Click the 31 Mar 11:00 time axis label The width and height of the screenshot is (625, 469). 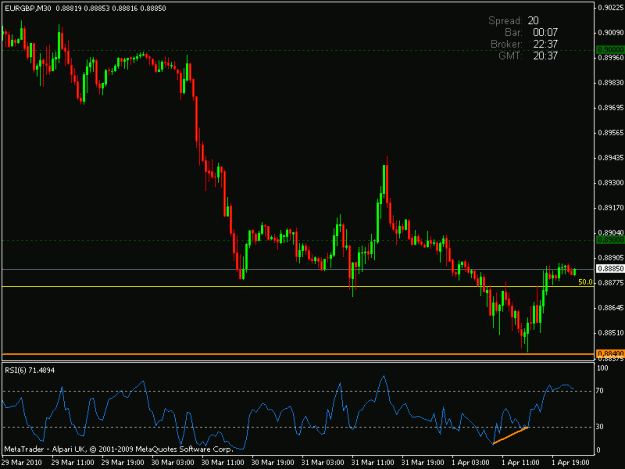click(x=373, y=463)
